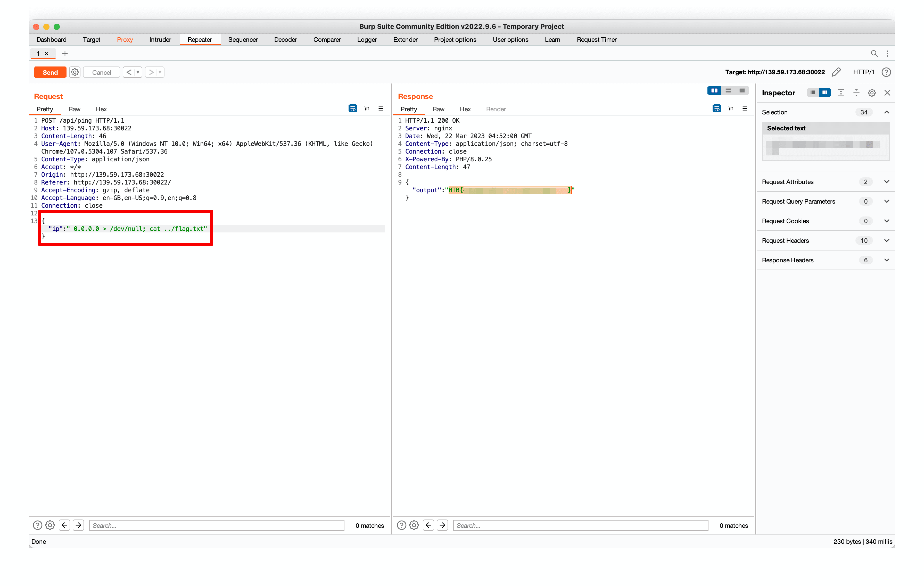Add a new Repeater tab with plus
The width and height of the screenshot is (924, 586).
pyautogui.click(x=65, y=54)
